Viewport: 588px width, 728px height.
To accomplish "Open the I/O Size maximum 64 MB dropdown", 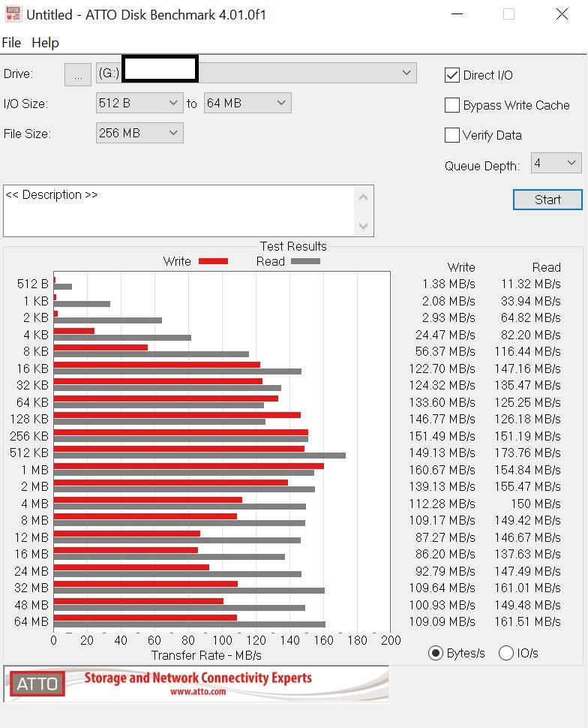I will pyautogui.click(x=247, y=103).
